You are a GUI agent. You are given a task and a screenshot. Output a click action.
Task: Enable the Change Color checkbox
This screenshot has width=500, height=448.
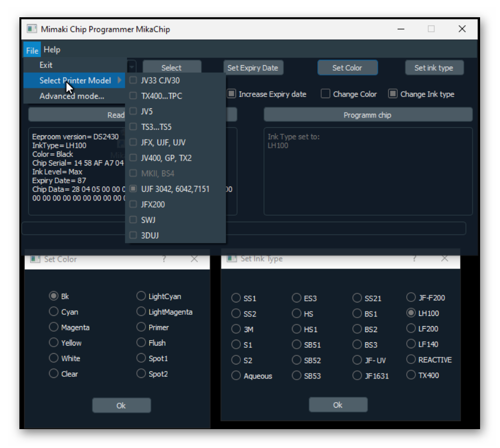[325, 94]
